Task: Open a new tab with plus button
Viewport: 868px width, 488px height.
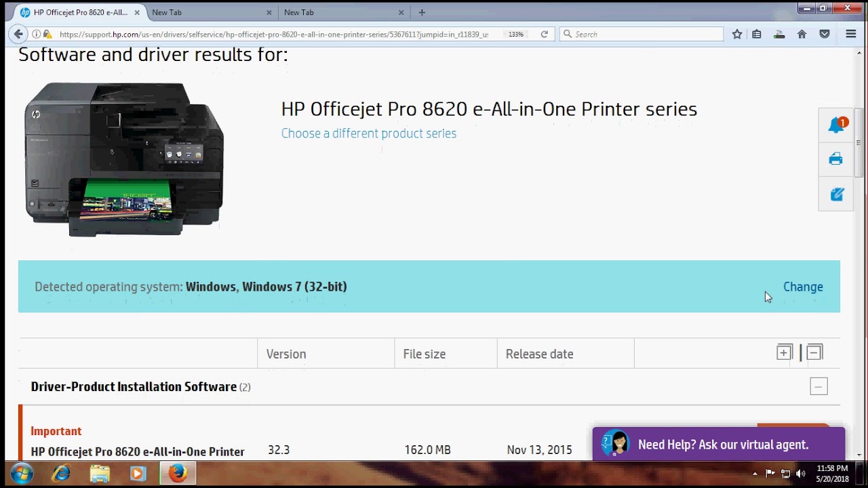Action: tap(422, 12)
